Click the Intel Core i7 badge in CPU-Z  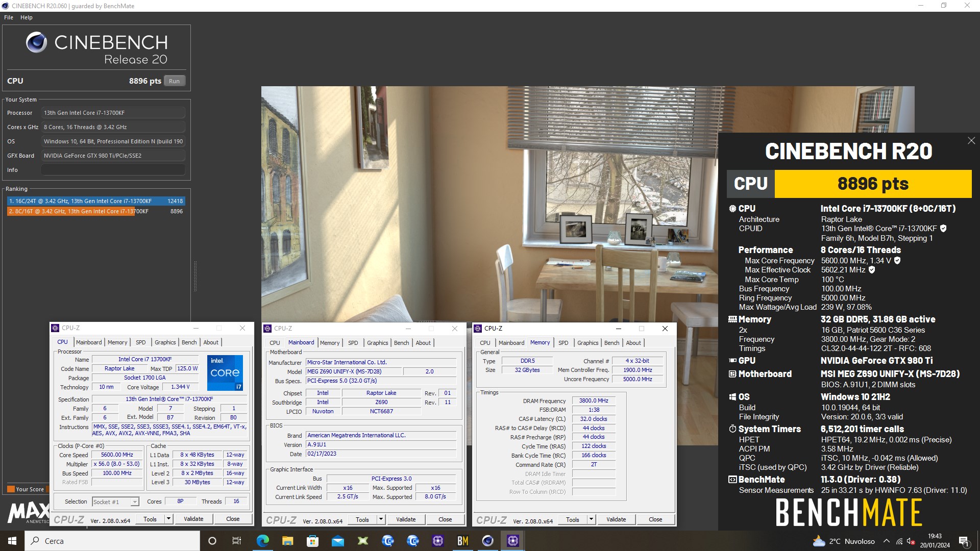(x=225, y=373)
